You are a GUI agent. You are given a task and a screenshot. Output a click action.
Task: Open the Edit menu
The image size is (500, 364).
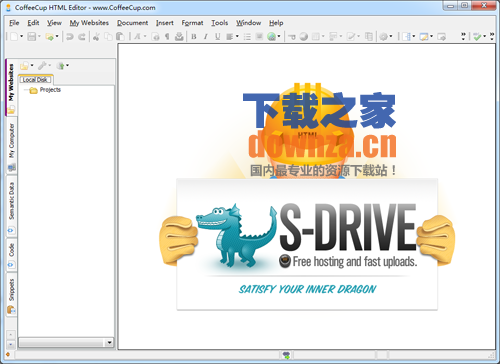(x=33, y=23)
